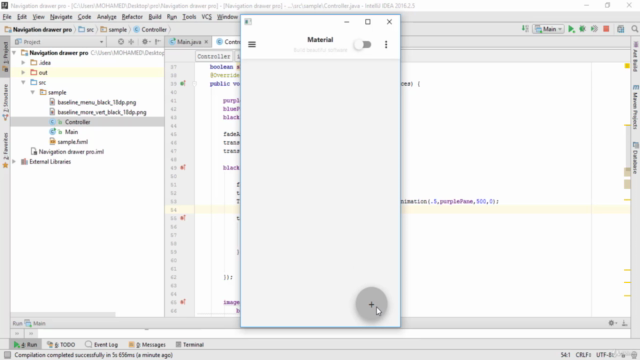This screenshot has width=640, height=360.
Task: Close the Main.java editor tab
Action: pyautogui.click(x=207, y=42)
